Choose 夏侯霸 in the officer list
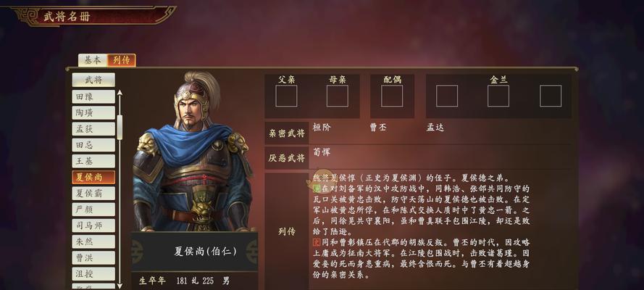 pyautogui.click(x=93, y=194)
